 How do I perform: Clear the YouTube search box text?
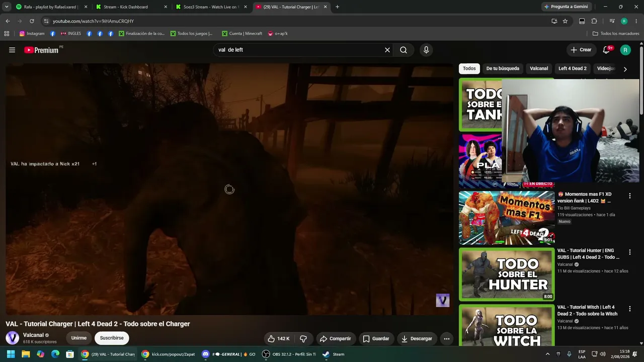pyautogui.click(x=387, y=50)
